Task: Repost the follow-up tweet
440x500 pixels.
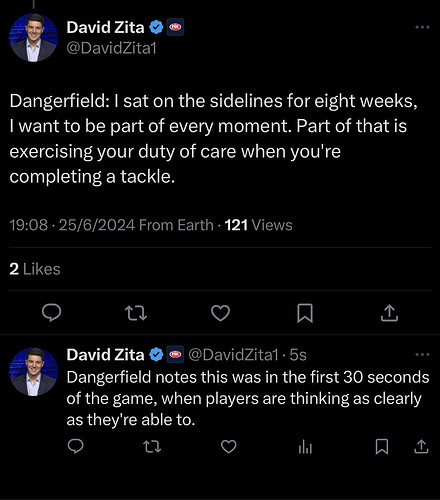Action: pos(152,447)
